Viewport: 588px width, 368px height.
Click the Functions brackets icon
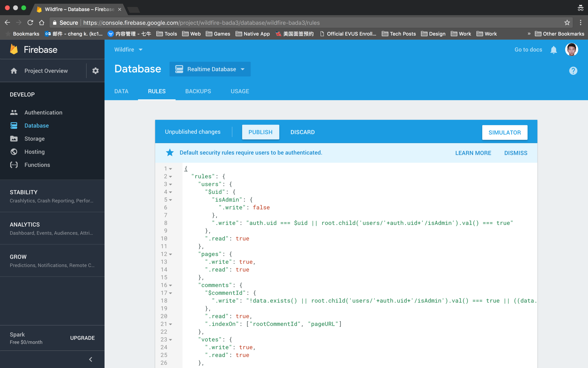(x=14, y=165)
